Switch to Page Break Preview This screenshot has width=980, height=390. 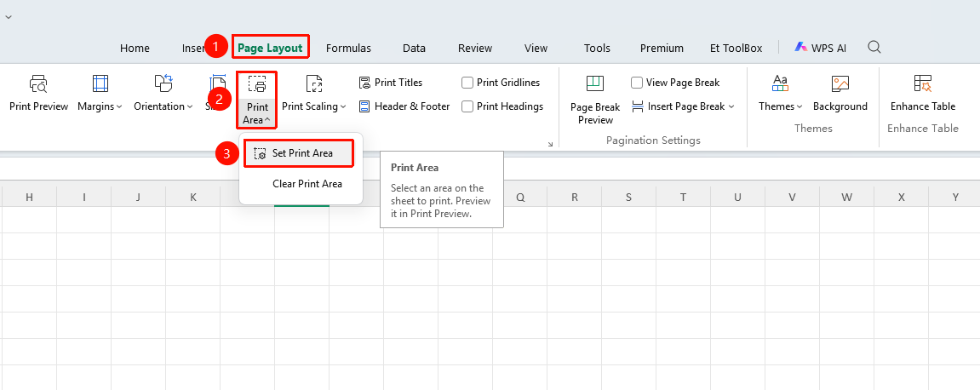[x=595, y=100]
